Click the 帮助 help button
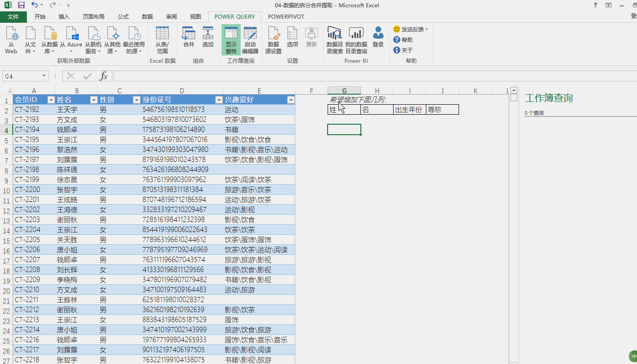Viewport: 637px width, 364px height. click(x=403, y=40)
